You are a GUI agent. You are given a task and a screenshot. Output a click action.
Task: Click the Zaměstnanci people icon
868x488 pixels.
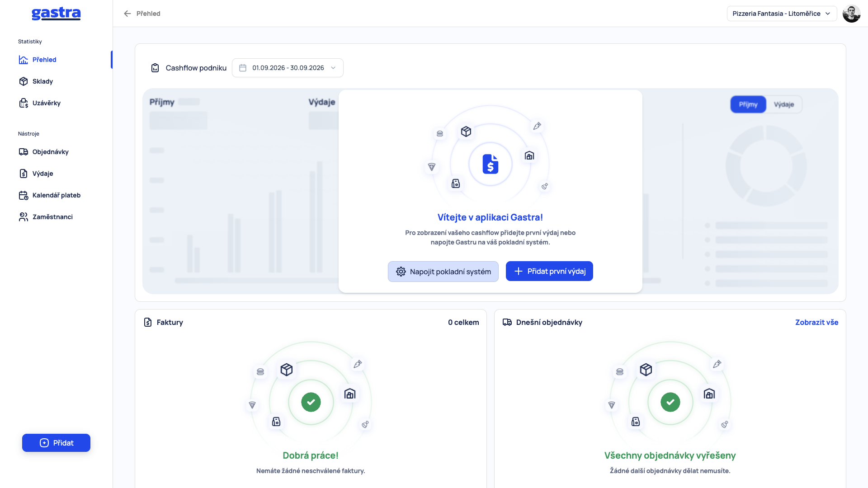24,217
